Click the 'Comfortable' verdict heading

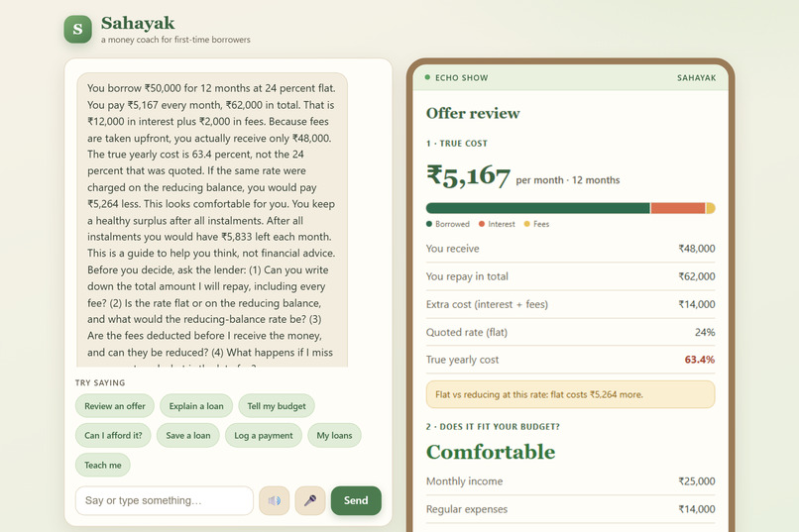491,452
